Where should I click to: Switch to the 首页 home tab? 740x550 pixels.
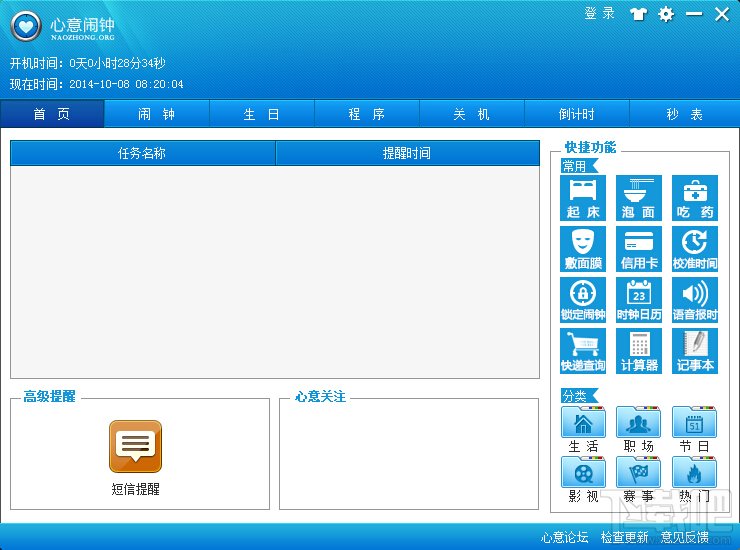pos(52,114)
